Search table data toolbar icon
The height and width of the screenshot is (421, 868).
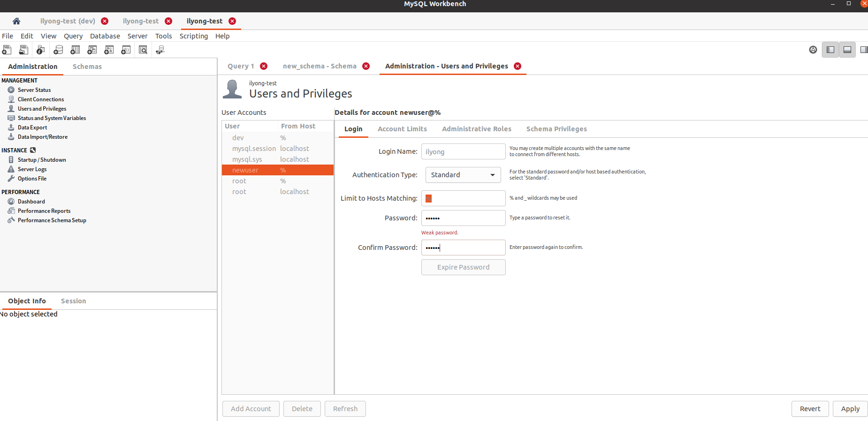[143, 50]
